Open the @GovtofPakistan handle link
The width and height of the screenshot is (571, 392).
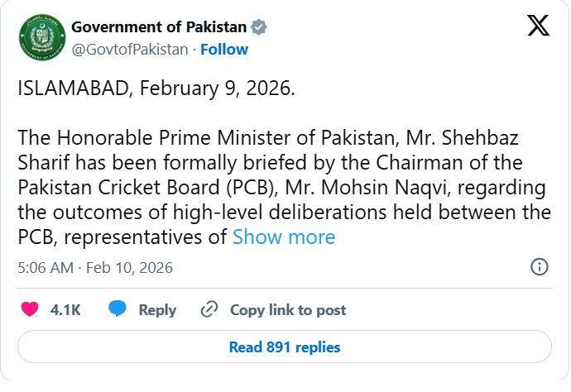(130, 49)
